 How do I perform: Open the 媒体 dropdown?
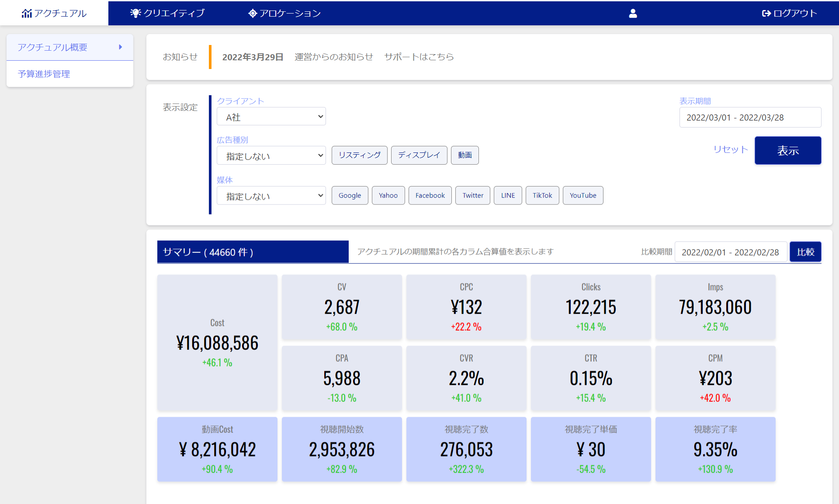(x=271, y=196)
